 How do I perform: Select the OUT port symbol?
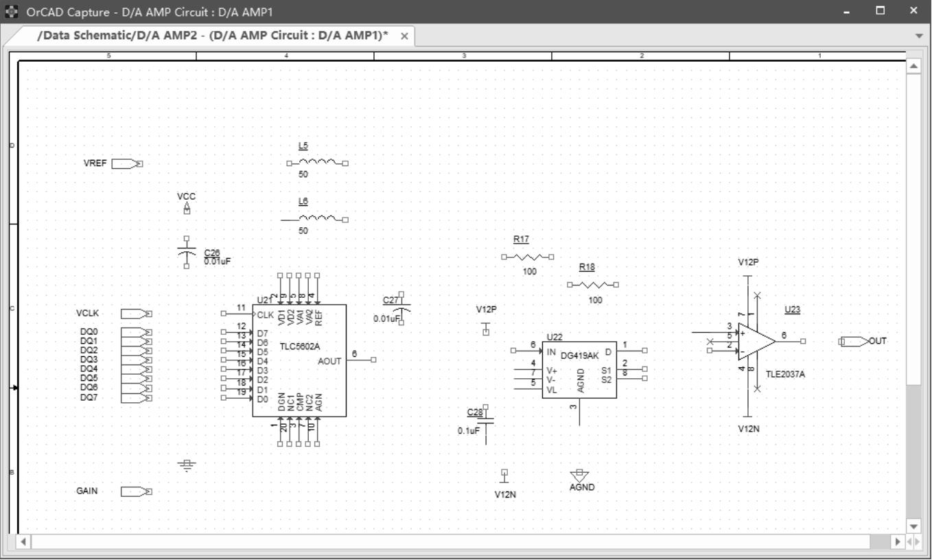point(854,341)
